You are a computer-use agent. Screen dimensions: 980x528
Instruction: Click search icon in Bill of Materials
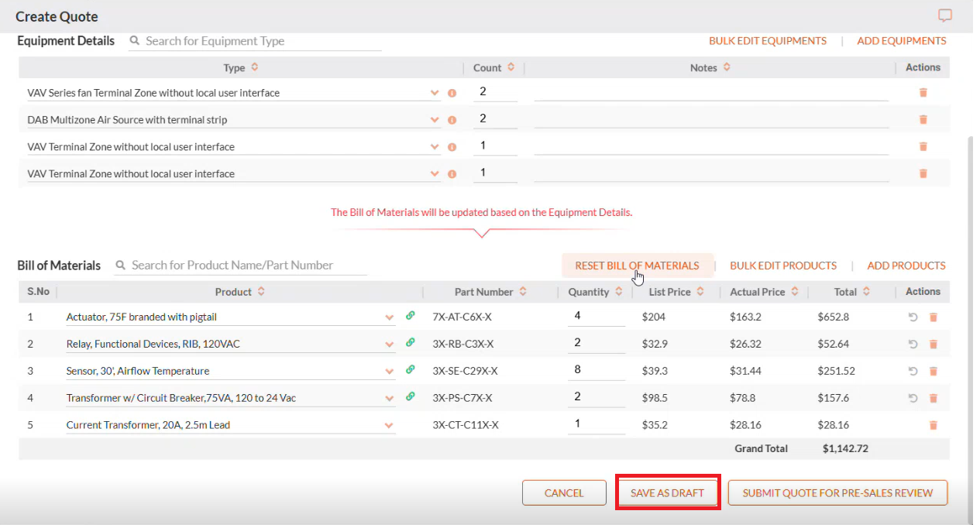[121, 265]
